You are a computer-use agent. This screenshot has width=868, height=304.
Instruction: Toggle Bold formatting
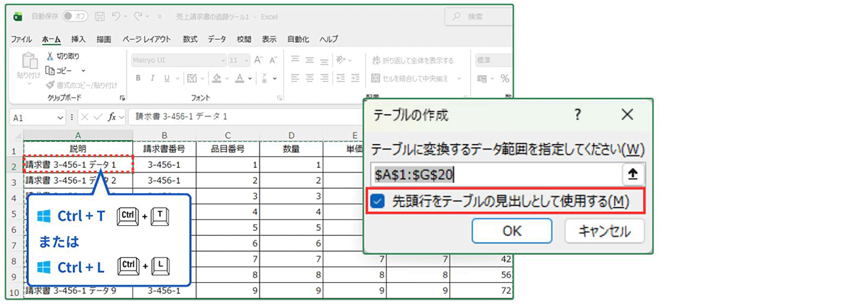pos(137,78)
